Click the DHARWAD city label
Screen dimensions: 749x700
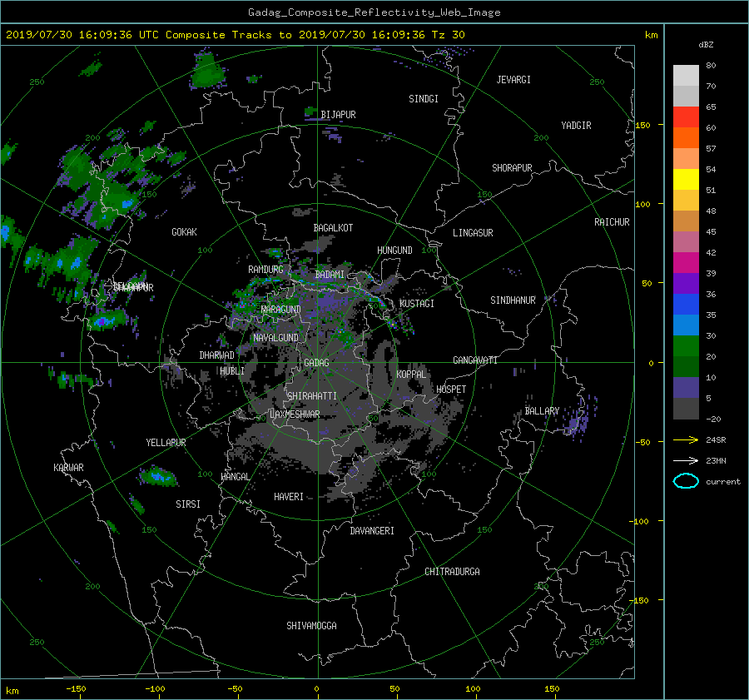pyautogui.click(x=216, y=355)
